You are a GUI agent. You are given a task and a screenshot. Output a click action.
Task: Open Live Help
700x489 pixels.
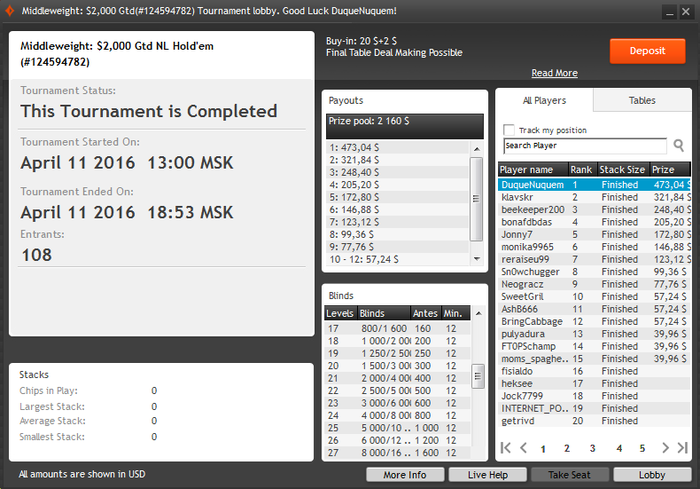tap(488, 475)
